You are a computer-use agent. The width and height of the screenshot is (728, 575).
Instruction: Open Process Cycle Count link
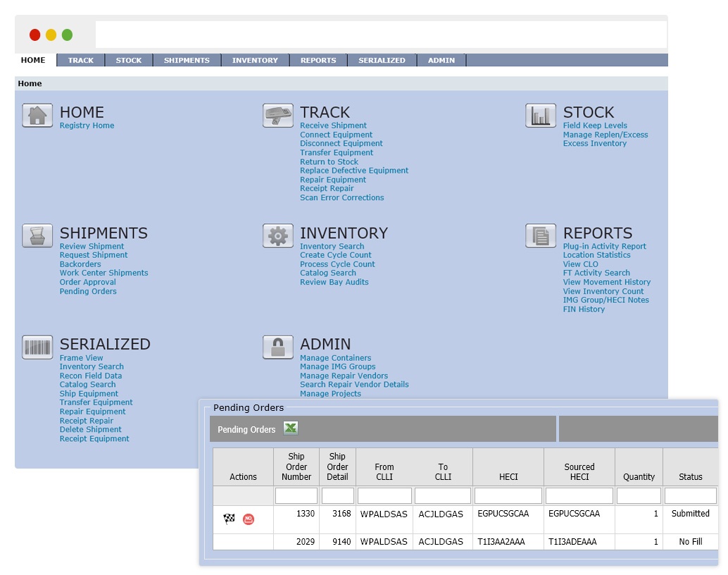point(337,264)
